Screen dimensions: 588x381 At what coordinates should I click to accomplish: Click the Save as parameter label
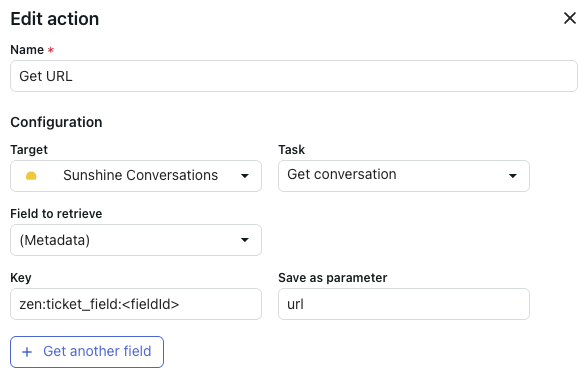point(333,278)
